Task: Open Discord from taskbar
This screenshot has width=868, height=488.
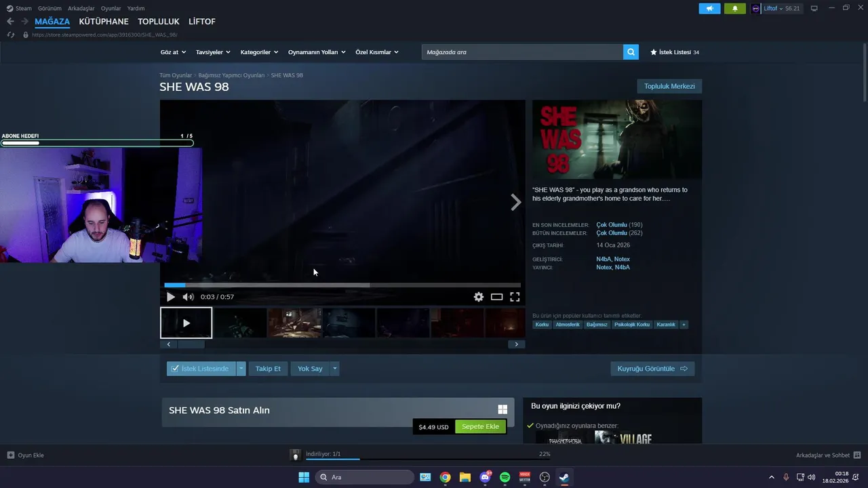Action: coord(485,477)
